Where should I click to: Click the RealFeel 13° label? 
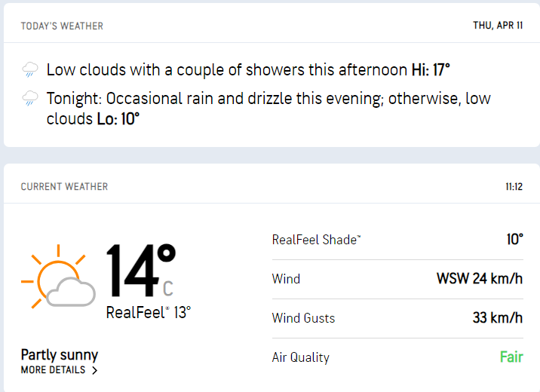click(x=149, y=312)
